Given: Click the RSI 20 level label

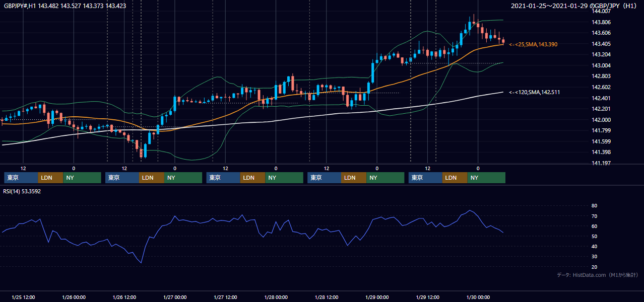Looking at the screenshot, I should [x=594, y=267].
